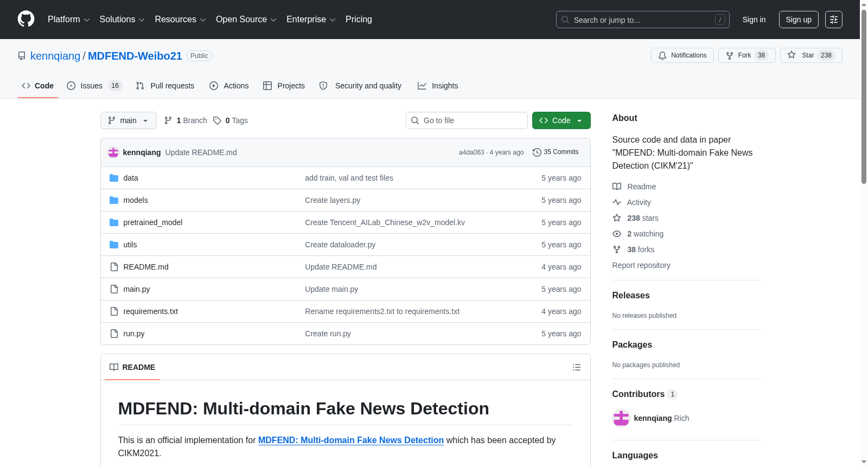
Task: Click the star icon beside 238 stars
Action: (617, 218)
